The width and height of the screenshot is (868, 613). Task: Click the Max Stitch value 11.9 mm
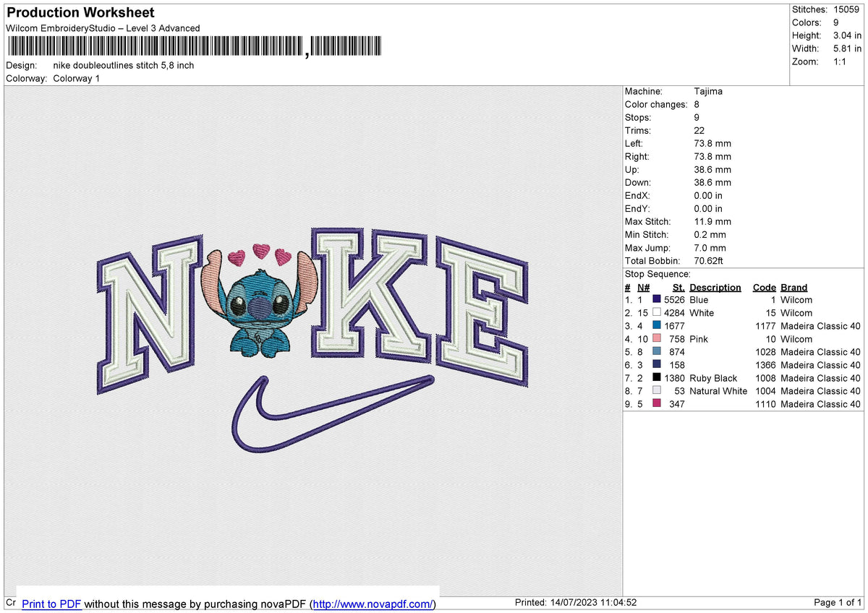click(x=712, y=221)
